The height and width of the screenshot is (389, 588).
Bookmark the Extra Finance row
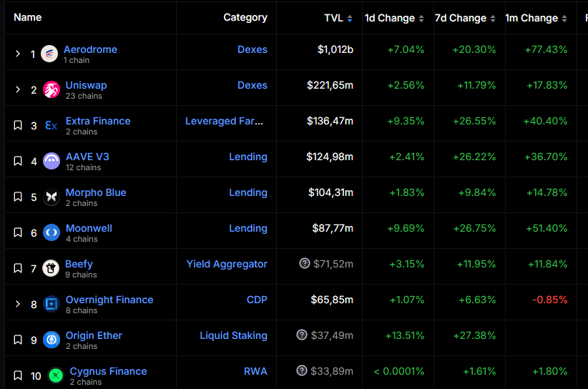[18, 125]
